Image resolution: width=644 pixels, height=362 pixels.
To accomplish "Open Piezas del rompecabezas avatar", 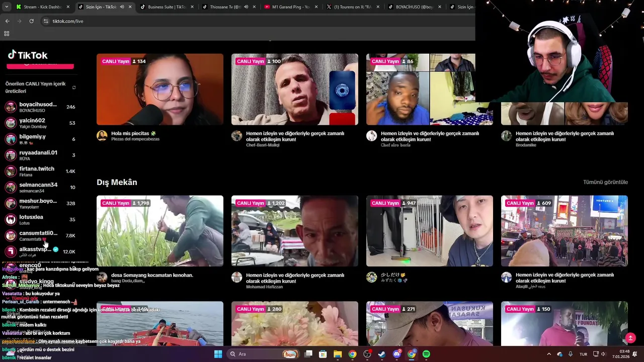I will (102, 136).
